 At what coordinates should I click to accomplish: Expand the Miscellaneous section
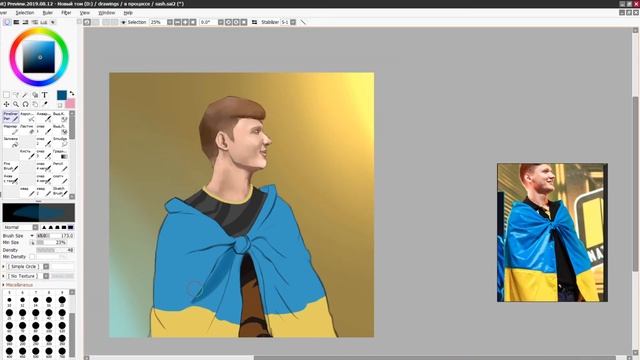tap(4, 285)
